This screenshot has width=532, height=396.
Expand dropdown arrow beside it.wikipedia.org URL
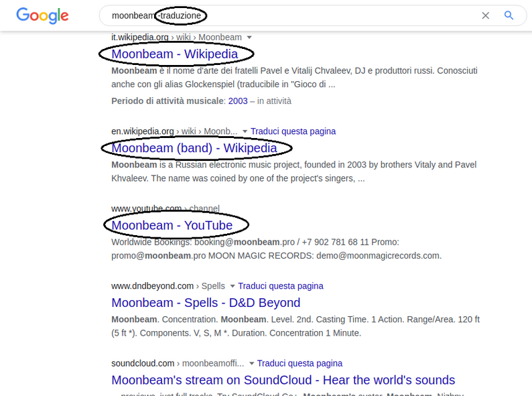tap(249, 38)
